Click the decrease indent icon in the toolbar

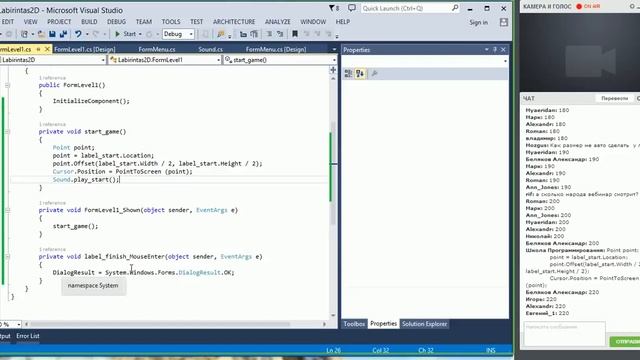coord(243,34)
